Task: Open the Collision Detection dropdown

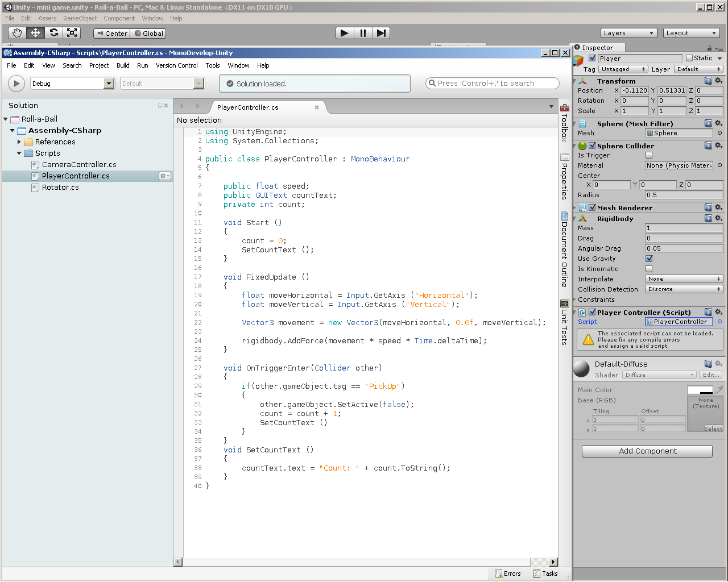Action: pyautogui.click(x=684, y=289)
